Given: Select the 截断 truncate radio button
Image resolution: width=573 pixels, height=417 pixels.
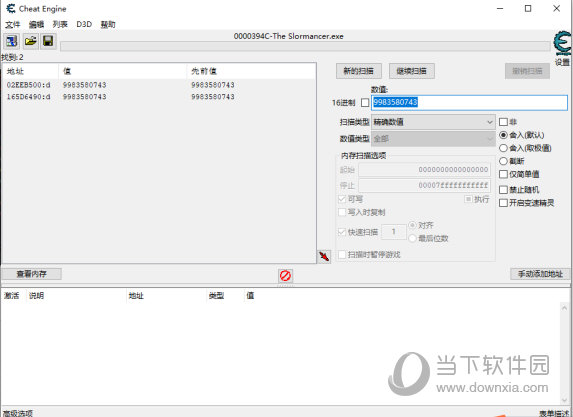Looking at the screenshot, I should pos(503,161).
